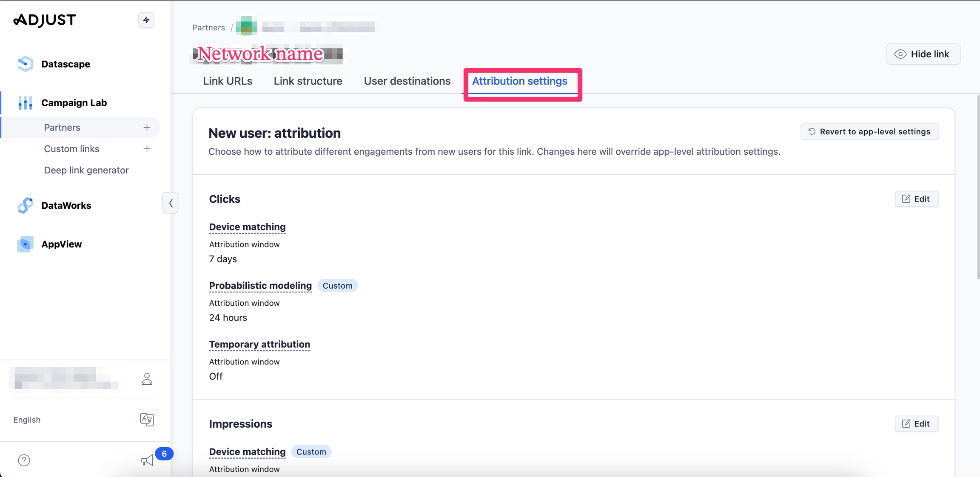Edit the Impressions attribution settings

(x=916, y=423)
